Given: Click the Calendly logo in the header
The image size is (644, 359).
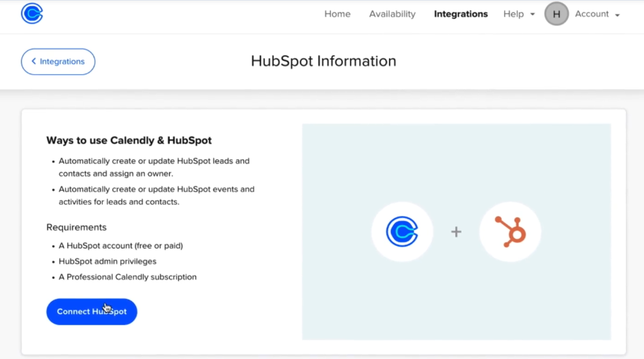Looking at the screenshot, I should pos(32,14).
